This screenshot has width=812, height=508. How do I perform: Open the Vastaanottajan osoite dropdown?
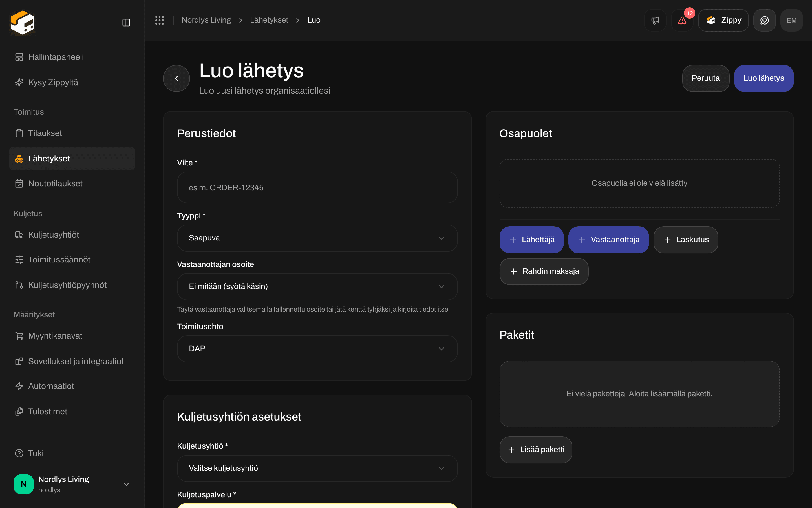tap(317, 286)
